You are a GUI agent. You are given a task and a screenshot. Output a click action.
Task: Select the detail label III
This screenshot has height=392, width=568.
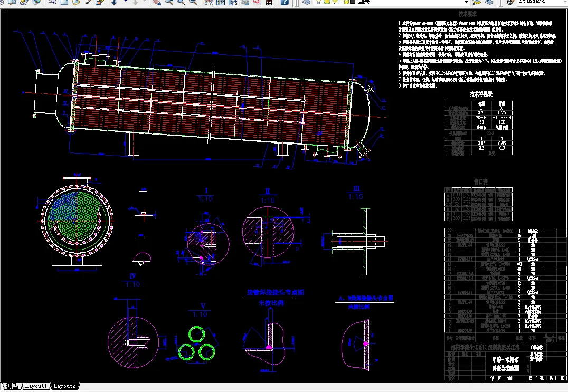pos(356,188)
